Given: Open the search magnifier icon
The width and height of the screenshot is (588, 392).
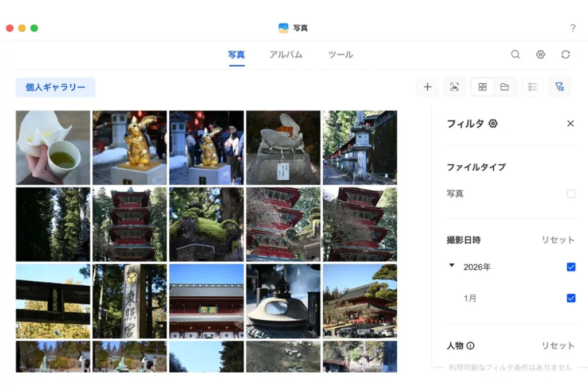Looking at the screenshot, I should click(515, 55).
